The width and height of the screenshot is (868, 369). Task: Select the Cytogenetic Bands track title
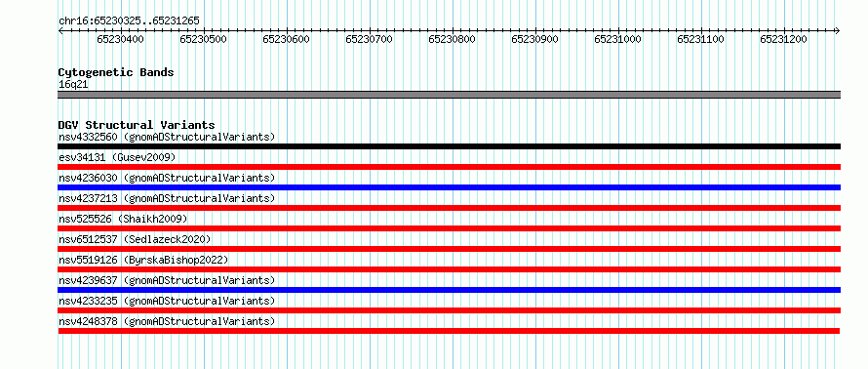(116, 72)
